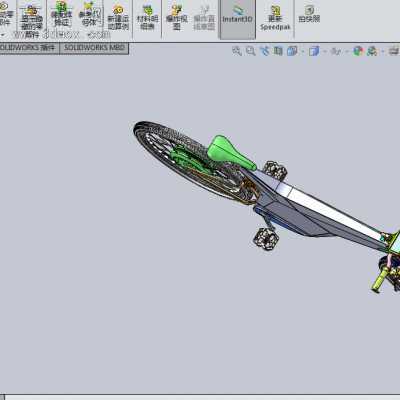Click Update Speedpak
This screenshot has height=400, width=400.
pos(275,18)
